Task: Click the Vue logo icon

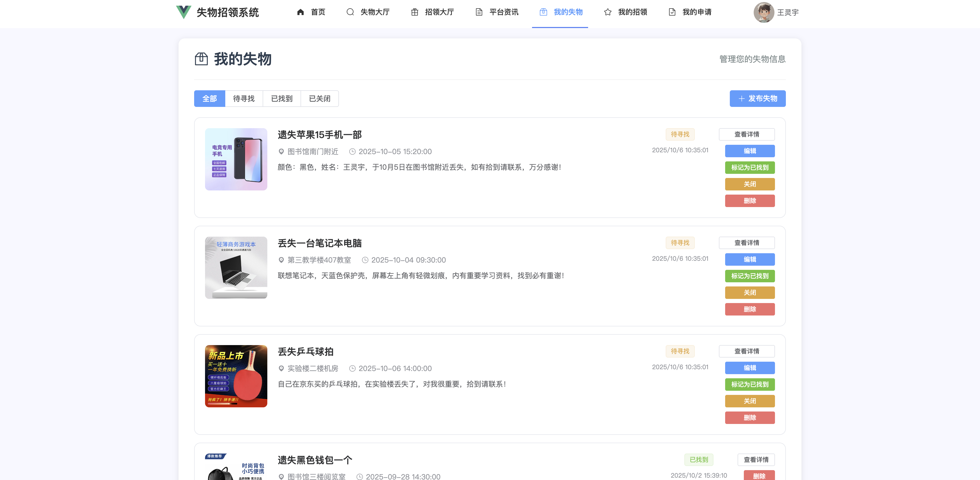Action: point(183,12)
